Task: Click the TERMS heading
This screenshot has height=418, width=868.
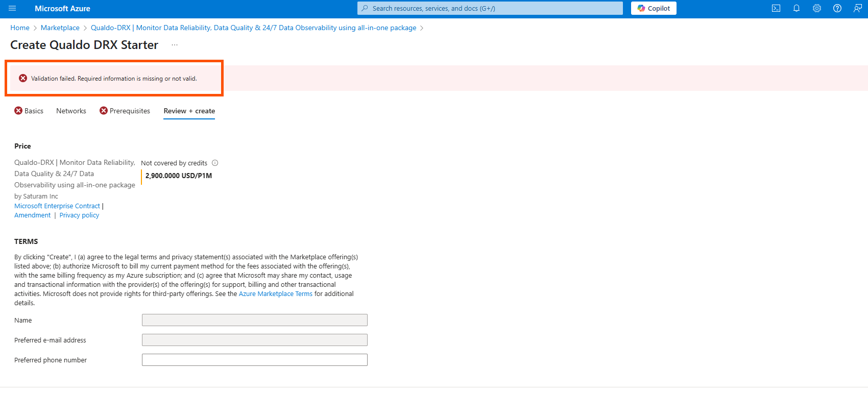Action: tap(26, 241)
